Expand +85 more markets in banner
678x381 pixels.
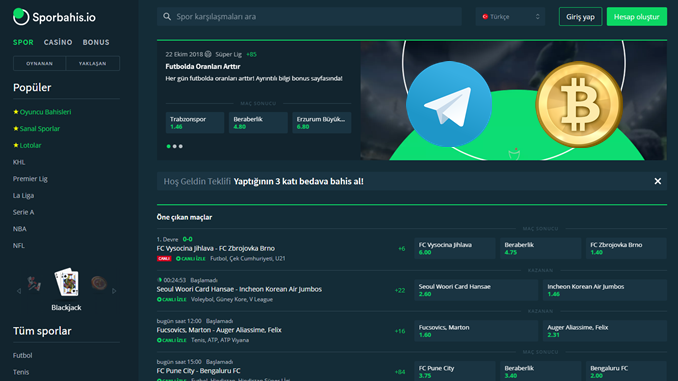pyautogui.click(x=251, y=54)
